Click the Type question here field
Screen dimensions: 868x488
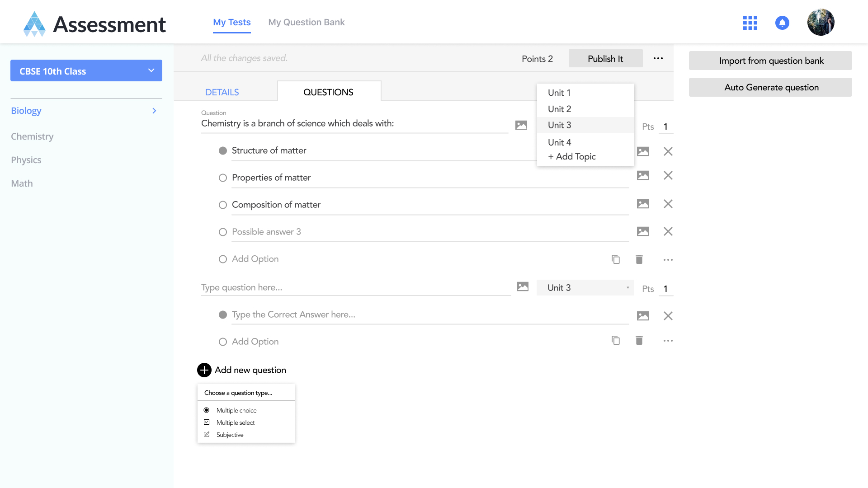click(355, 287)
